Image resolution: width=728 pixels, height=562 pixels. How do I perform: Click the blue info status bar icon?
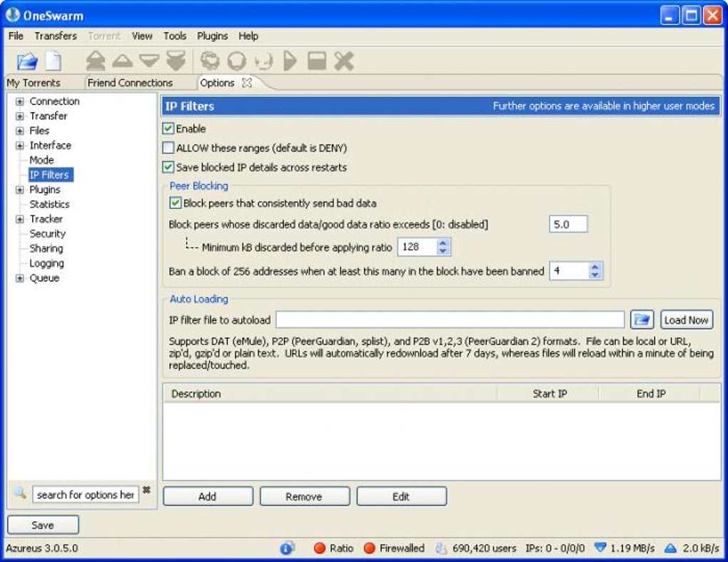click(287, 548)
